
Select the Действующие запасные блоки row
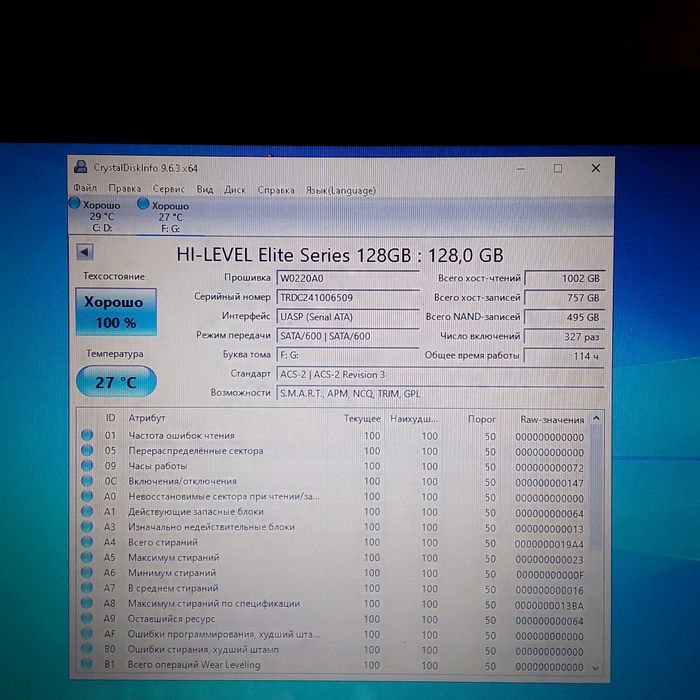(333, 512)
